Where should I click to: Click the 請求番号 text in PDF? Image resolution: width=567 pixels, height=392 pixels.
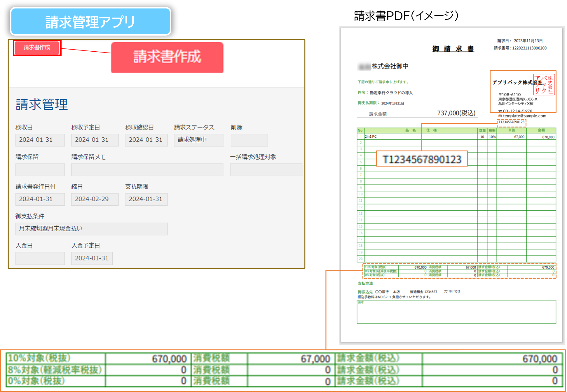click(520, 48)
